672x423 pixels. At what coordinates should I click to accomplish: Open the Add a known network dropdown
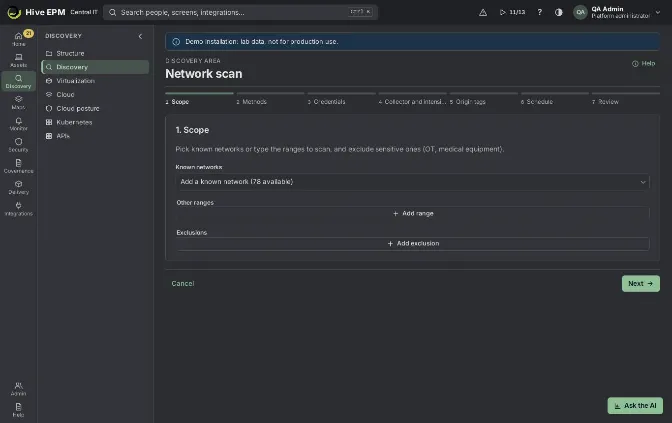click(412, 182)
